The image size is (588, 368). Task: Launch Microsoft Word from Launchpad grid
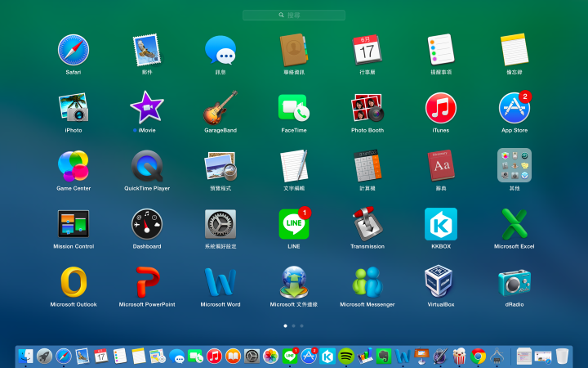[220, 282]
